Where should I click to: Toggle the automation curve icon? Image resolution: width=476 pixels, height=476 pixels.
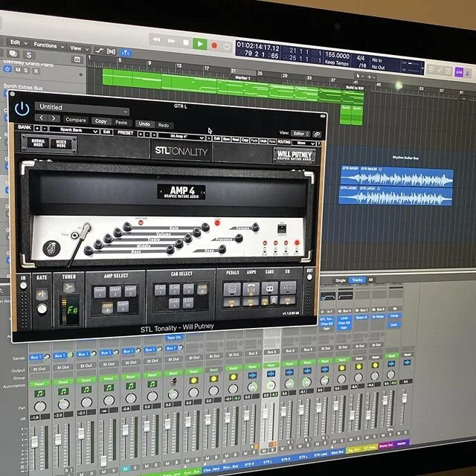pyautogui.click(x=99, y=51)
